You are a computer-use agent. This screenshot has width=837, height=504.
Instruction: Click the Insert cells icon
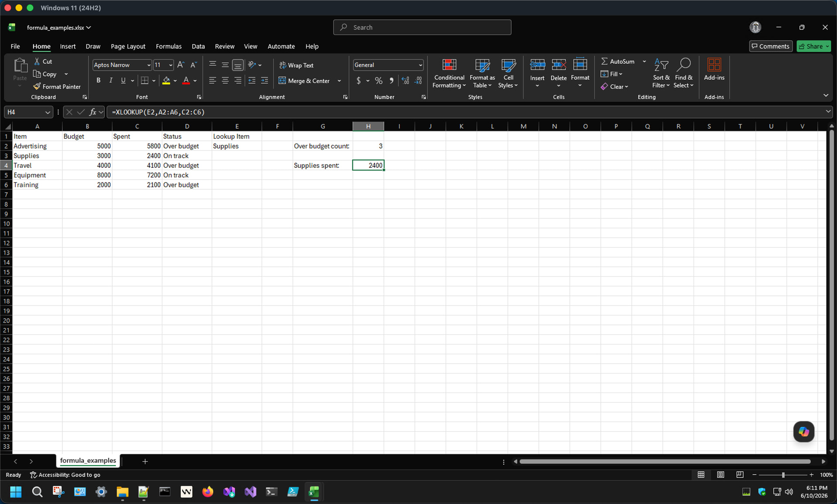[537, 65]
